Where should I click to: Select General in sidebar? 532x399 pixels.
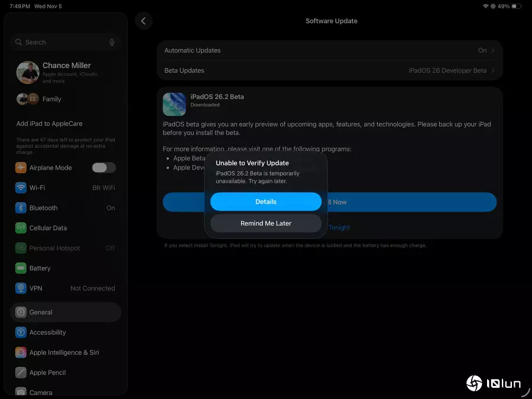[65, 312]
